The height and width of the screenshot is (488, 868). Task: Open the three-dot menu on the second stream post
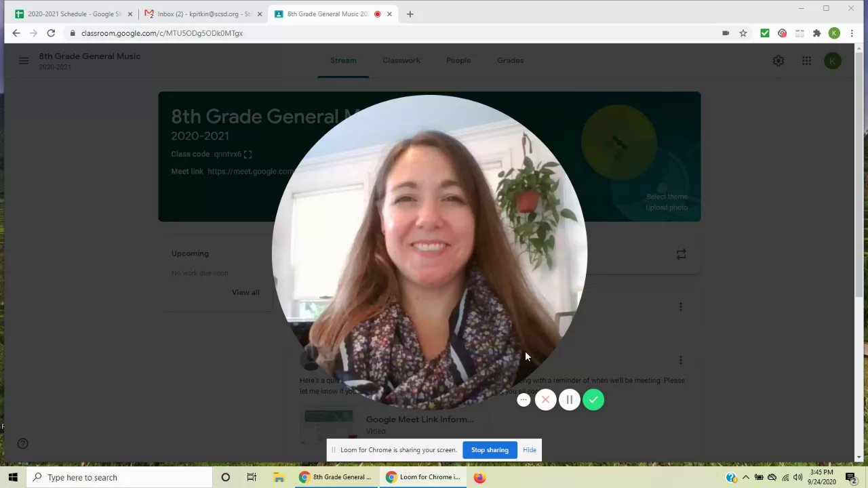tap(681, 361)
